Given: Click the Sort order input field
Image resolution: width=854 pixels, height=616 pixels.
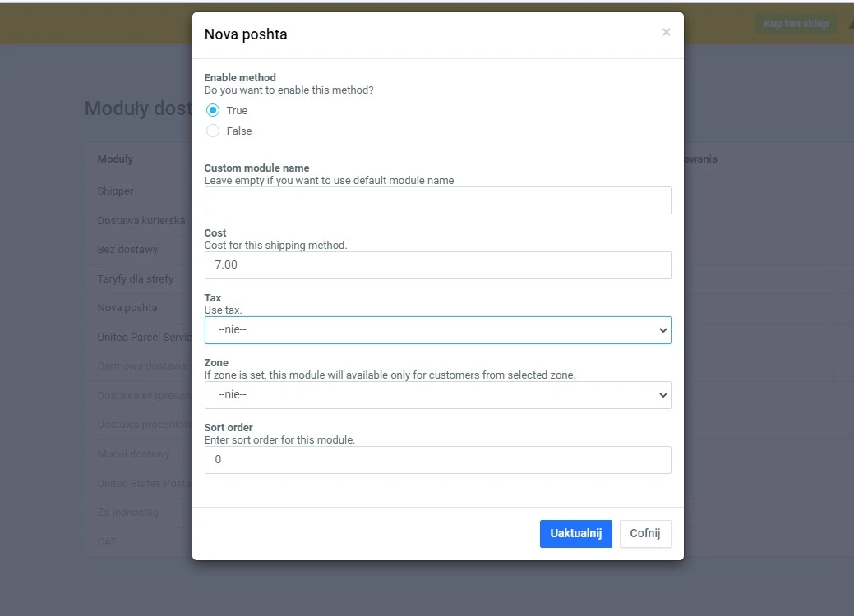Looking at the screenshot, I should pyautogui.click(x=437, y=460).
